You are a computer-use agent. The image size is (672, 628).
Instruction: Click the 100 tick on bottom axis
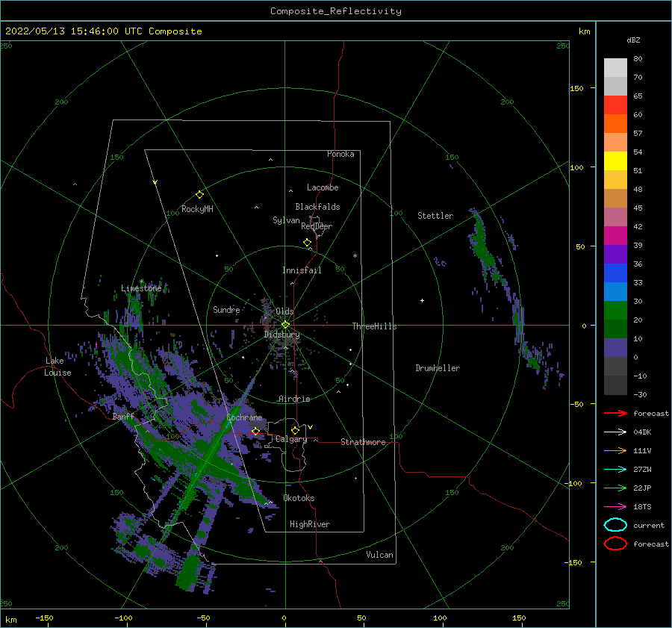(x=440, y=618)
